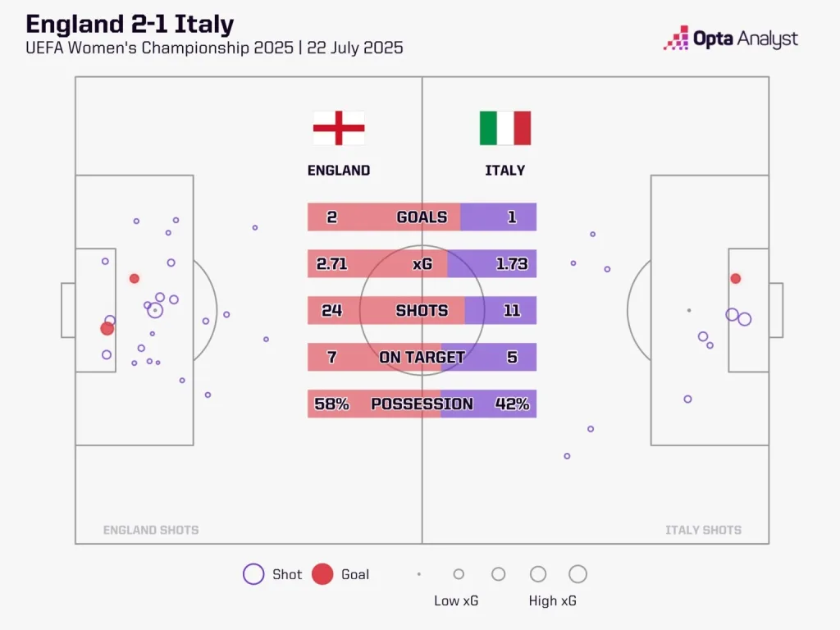Image resolution: width=840 pixels, height=630 pixels.
Task: Click the "High xG" legend text
Action: click(x=552, y=600)
